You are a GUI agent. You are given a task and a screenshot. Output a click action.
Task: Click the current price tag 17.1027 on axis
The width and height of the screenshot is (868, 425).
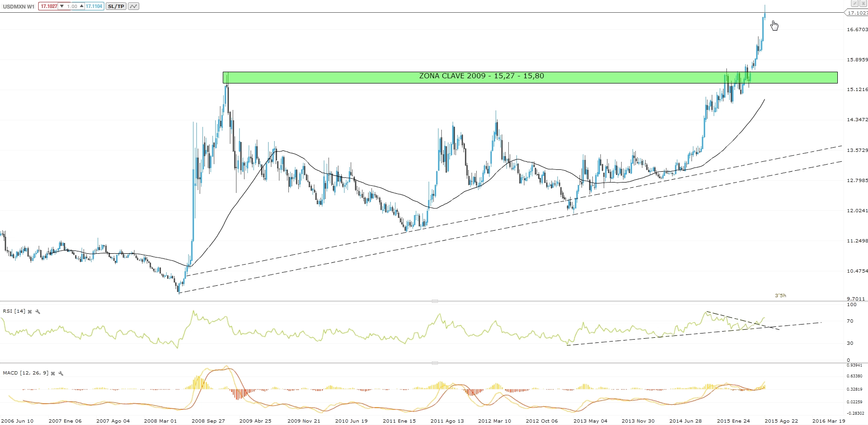856,13
